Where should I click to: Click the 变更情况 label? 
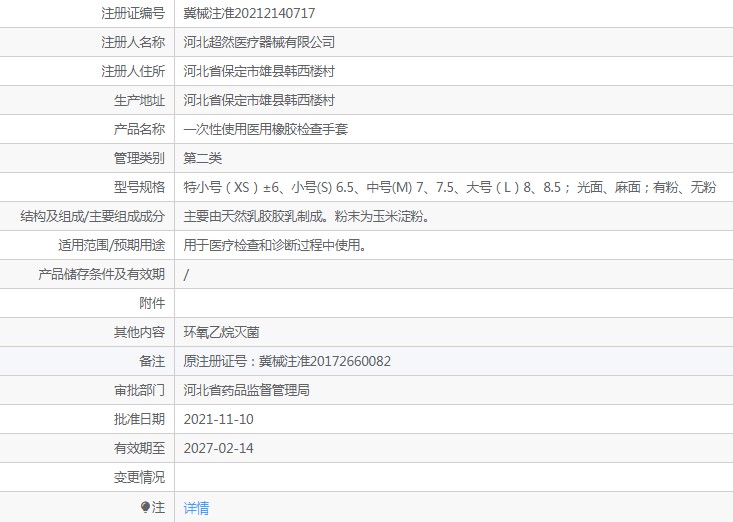tap(139, 477)
